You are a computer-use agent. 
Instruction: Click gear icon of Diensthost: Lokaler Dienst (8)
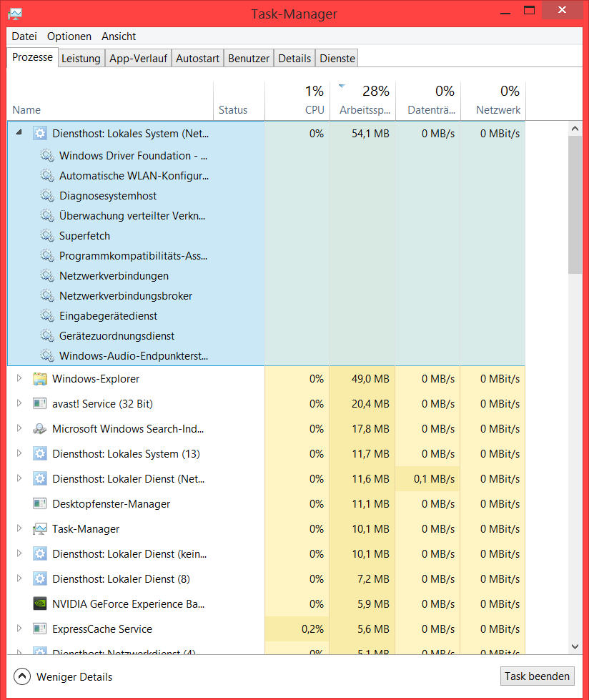coord(40,578)
